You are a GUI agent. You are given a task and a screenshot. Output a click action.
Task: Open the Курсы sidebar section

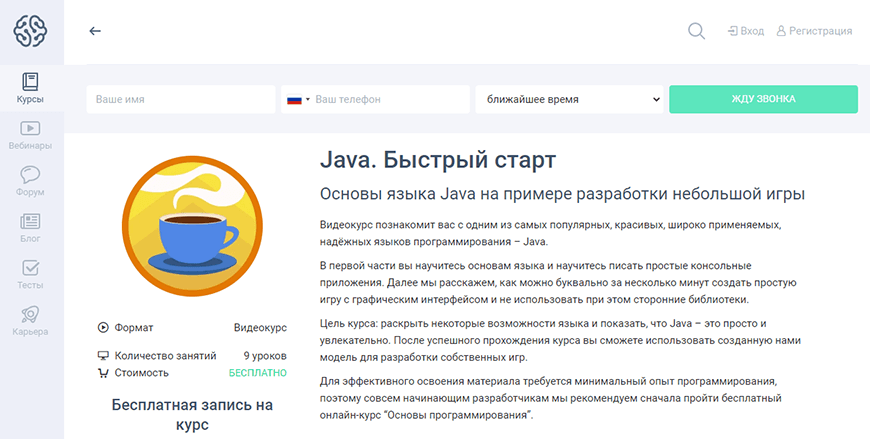(30, 88)
